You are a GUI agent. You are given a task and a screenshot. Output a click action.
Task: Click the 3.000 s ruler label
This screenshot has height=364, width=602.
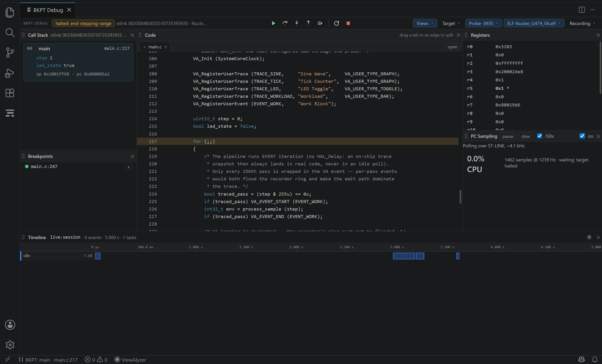[397, 247]
